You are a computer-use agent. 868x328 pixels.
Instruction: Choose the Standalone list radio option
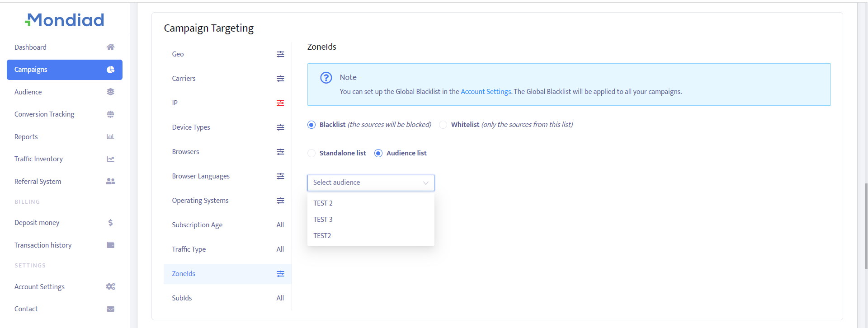point(311,153)
